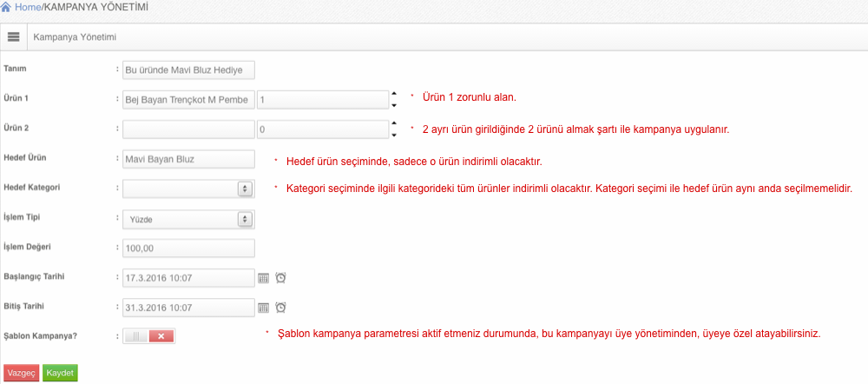Image resolution: width=868 pixels, height=384 pixels.
Task: Click the Home house icon
Action: (x=6, y=8)
